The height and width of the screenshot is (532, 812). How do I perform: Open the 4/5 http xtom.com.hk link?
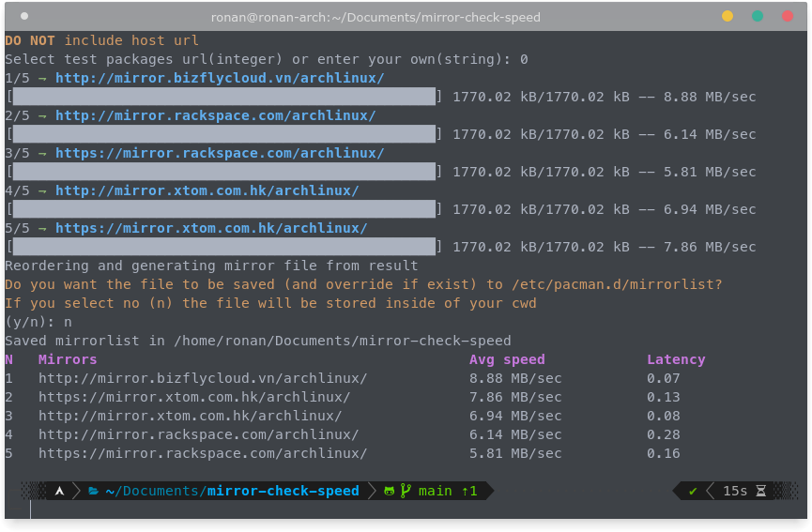pos(207,190)
